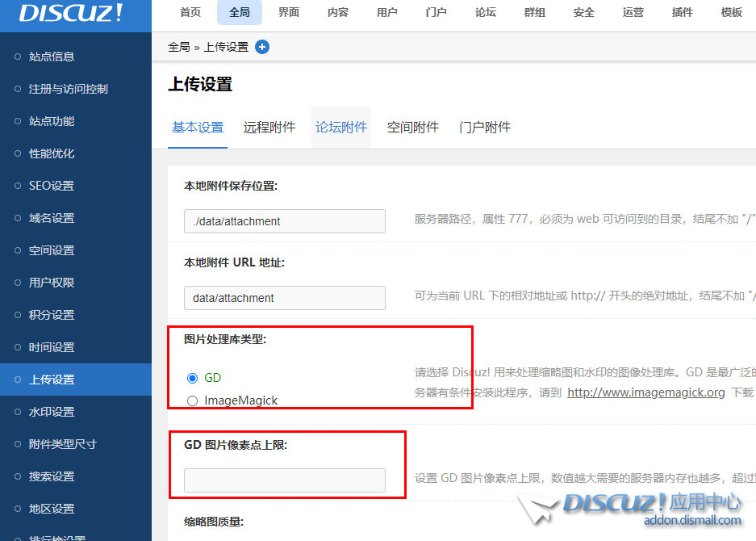Click the 全局 breadcrumb text

pyautogui.click(x=179, y=47)
